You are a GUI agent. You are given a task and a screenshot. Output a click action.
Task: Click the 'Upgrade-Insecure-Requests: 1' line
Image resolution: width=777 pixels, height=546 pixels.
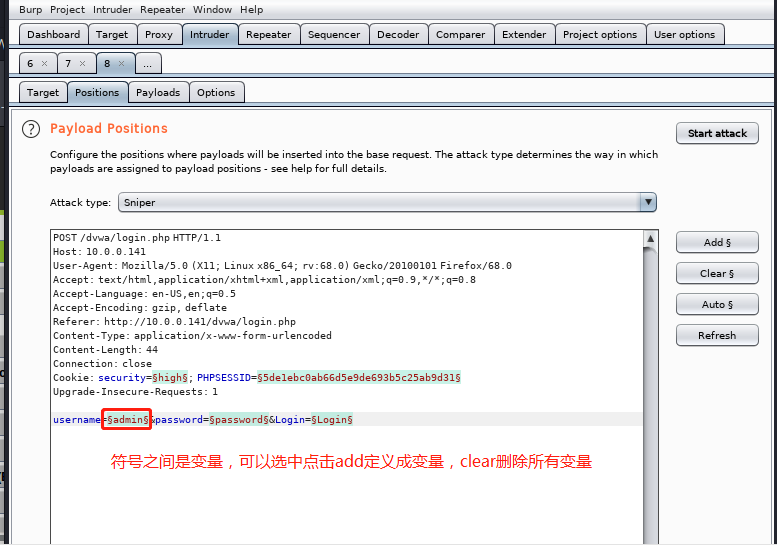[x=135, y=392]
